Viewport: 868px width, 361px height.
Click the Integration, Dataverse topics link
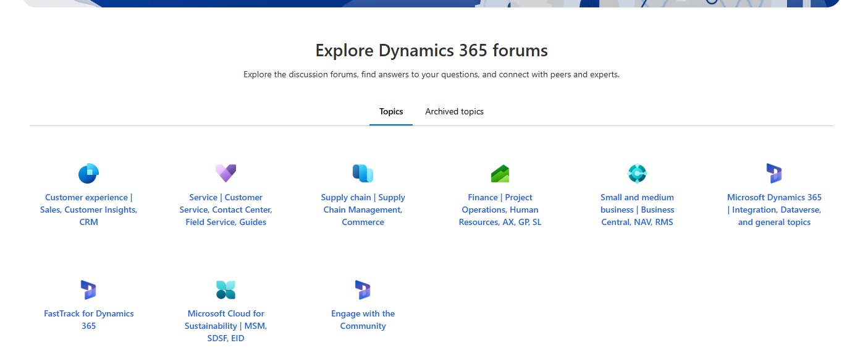[775, 210]
